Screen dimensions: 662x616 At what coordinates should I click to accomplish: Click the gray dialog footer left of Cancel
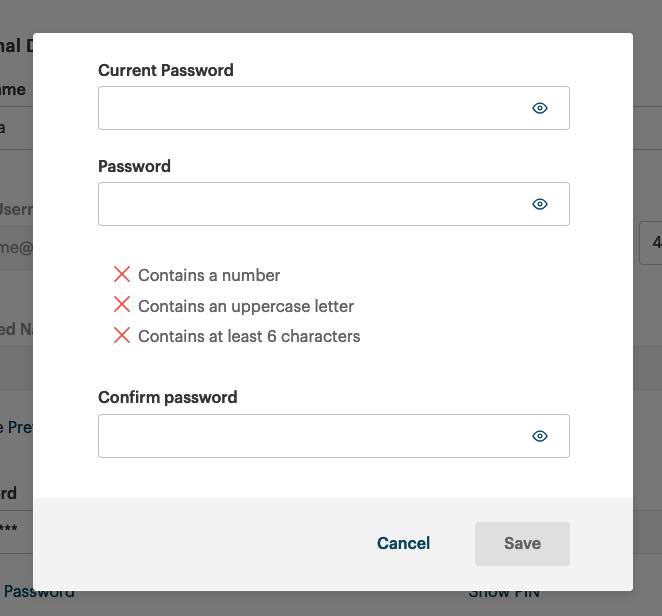200,543
